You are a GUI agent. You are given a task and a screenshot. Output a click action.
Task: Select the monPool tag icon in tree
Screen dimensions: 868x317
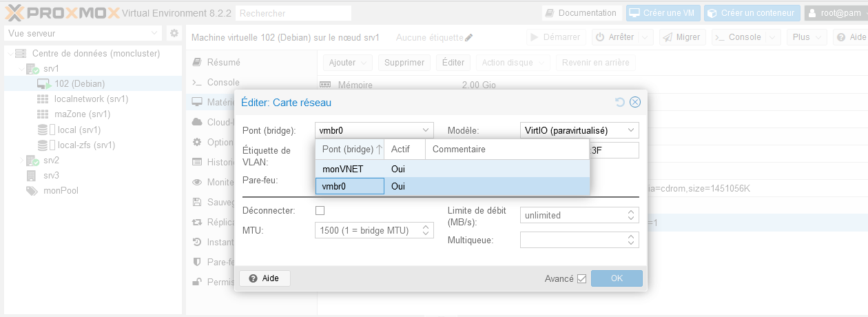(x=32, y=191)
